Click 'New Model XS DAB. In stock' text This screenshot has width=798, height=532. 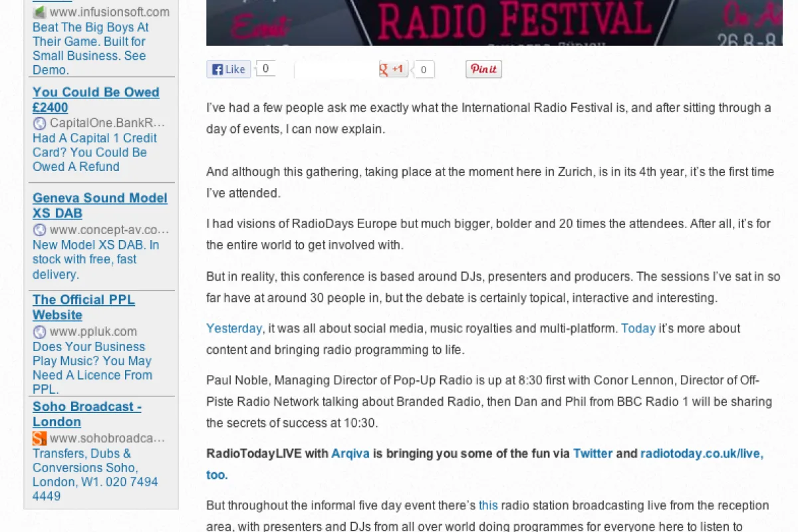click(96, 252)
